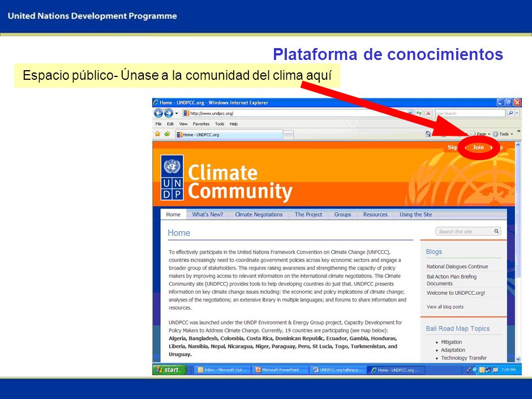Switch to Inbox - Microsoft Outlook taskbar button

point(222,370)
